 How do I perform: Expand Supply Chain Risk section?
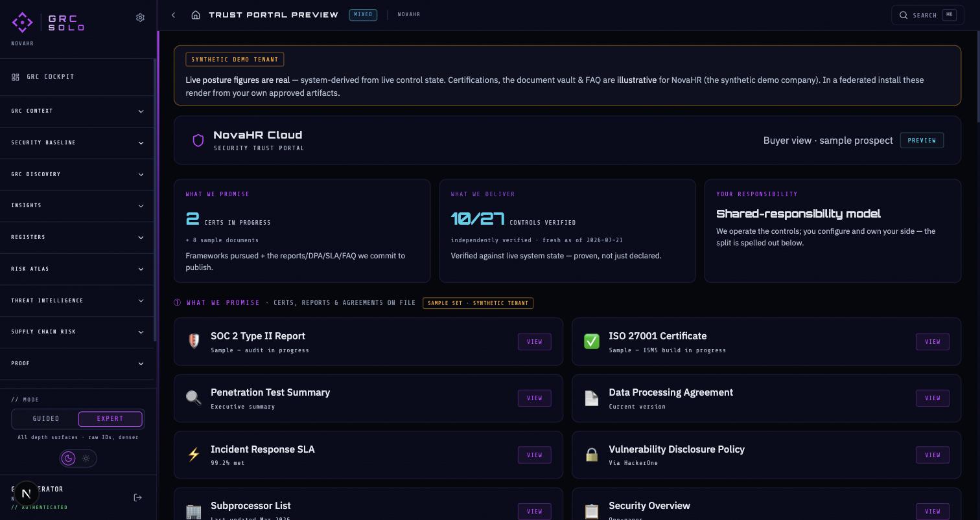tap(77, 332)
